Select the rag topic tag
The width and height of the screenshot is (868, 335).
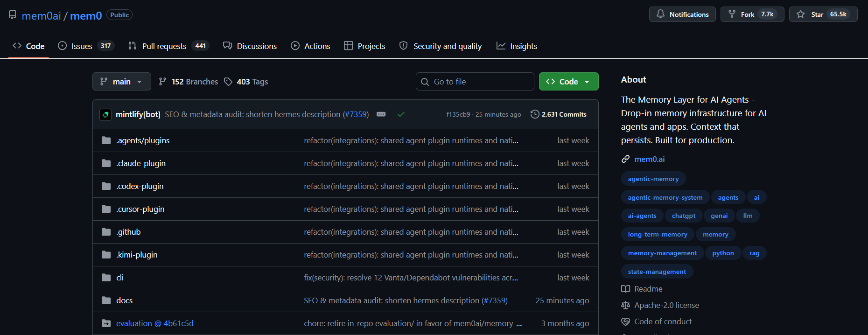[755, 253]
